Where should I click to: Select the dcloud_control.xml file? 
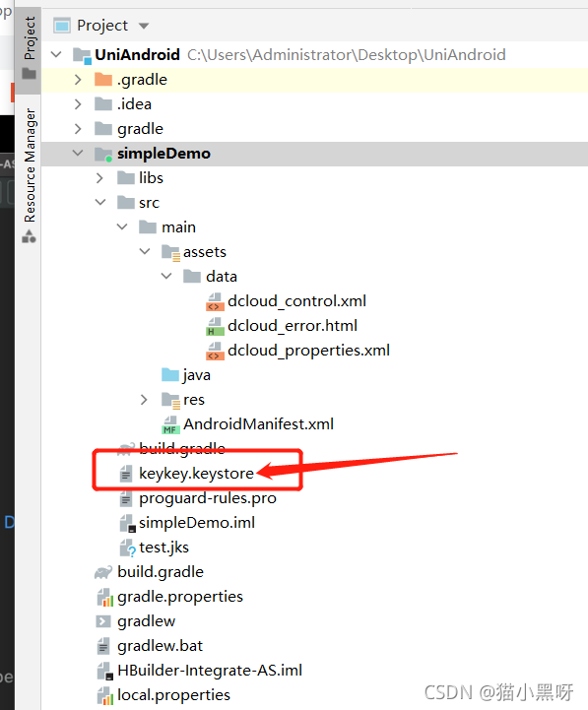click(x=297, y=301)
